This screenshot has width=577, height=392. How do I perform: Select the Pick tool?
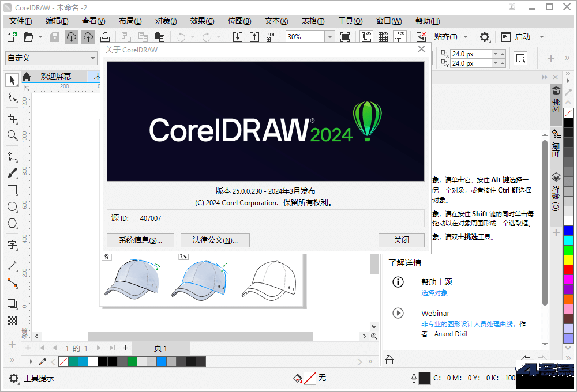tap(12, 80)
